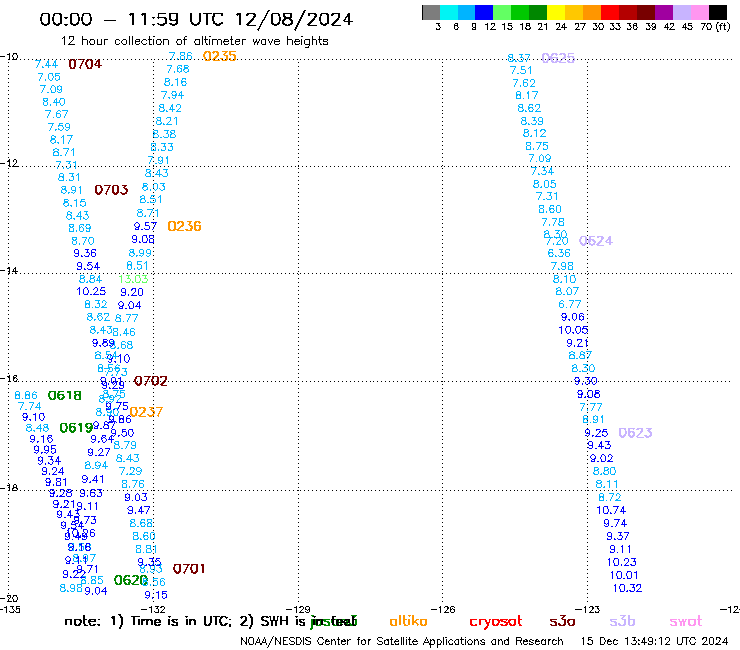This screenshot has width=740, height=650.
Task: Click the wave height value 7.51
Action: coord(521,70)
